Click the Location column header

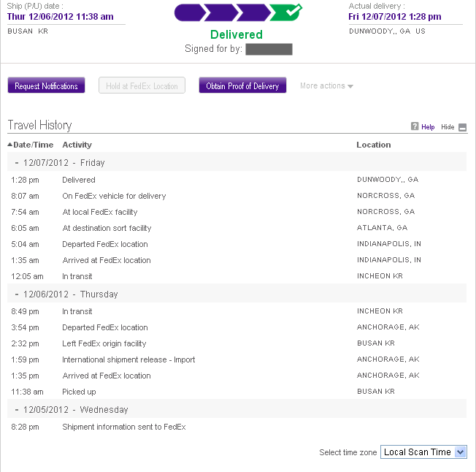pos(374,145)
